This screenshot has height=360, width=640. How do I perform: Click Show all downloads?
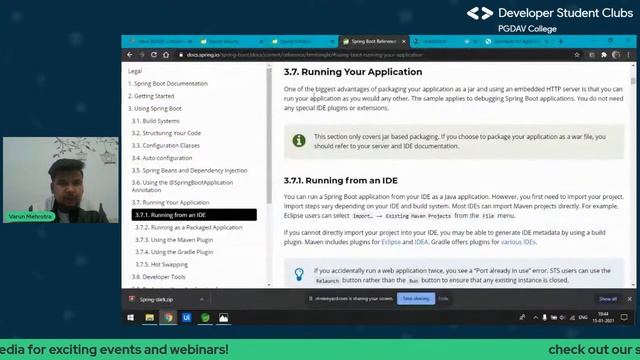tap(608, 299)
